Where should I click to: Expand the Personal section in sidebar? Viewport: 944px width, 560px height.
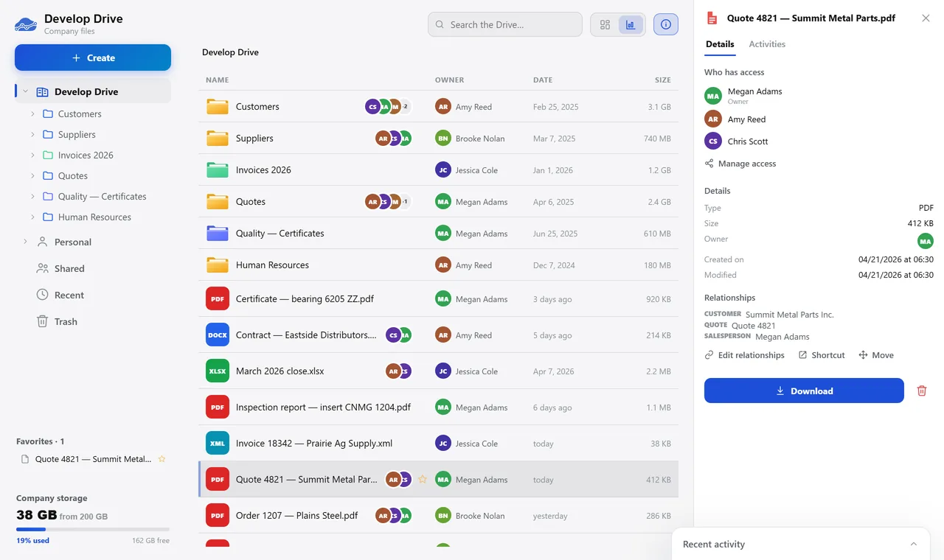25,242
